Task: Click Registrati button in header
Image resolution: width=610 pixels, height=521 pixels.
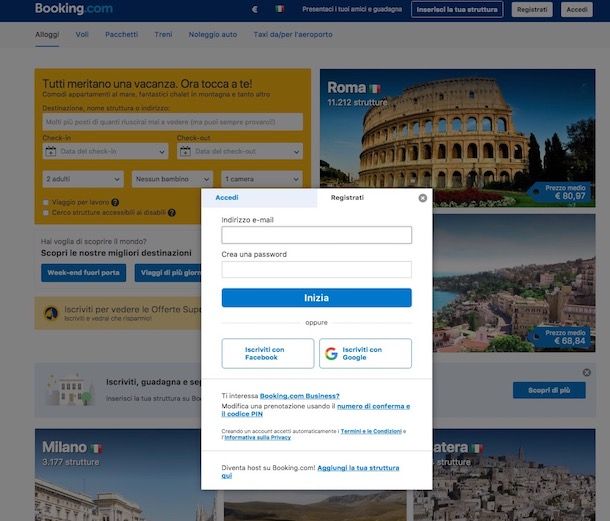Action: (x=532, y=9)
